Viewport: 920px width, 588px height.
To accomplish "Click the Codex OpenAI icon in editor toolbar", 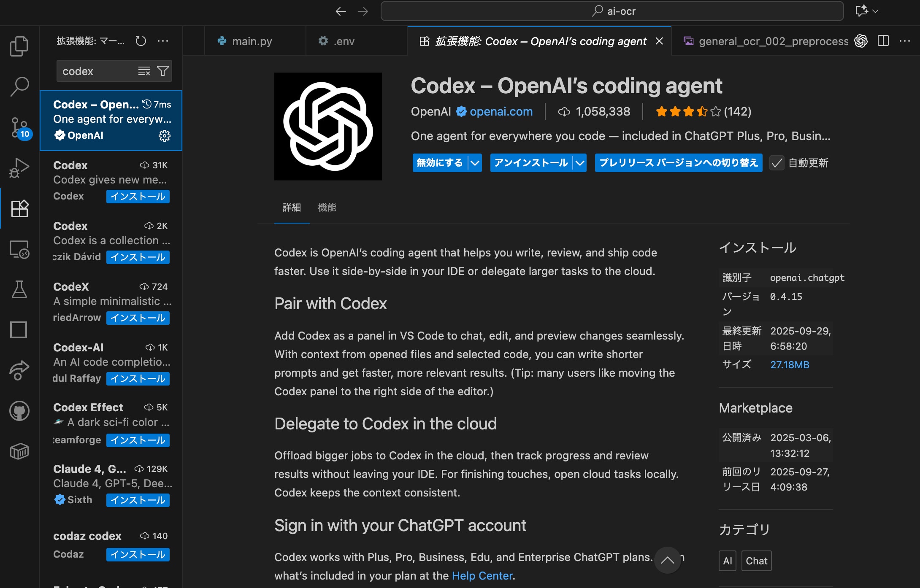I will coord(861,41).
